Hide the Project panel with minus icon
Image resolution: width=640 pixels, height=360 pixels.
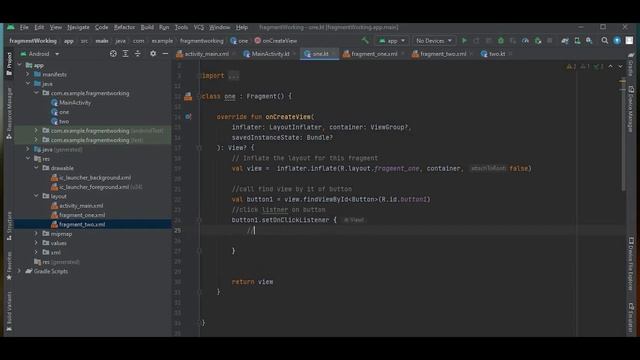(165, 53)
